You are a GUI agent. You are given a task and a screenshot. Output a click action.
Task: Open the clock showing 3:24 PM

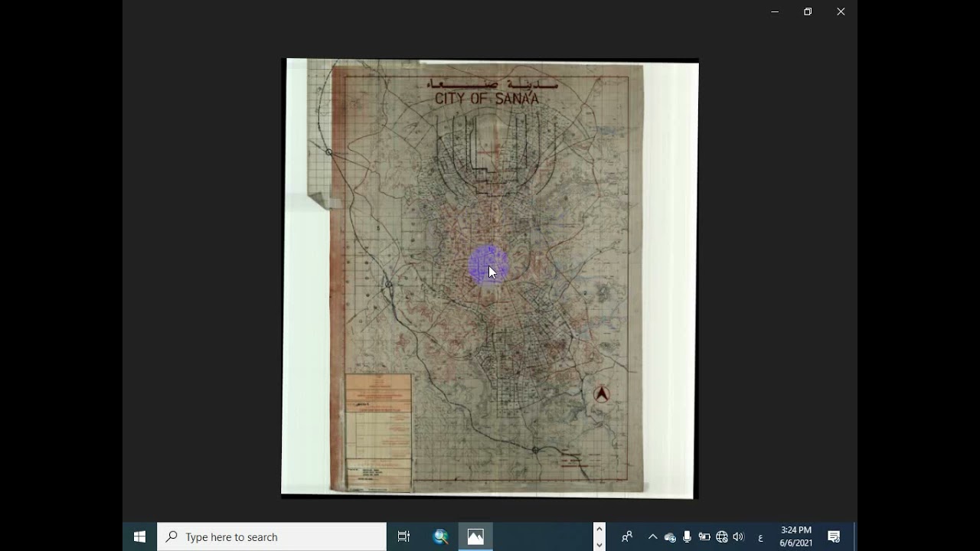tap(796, 536)
